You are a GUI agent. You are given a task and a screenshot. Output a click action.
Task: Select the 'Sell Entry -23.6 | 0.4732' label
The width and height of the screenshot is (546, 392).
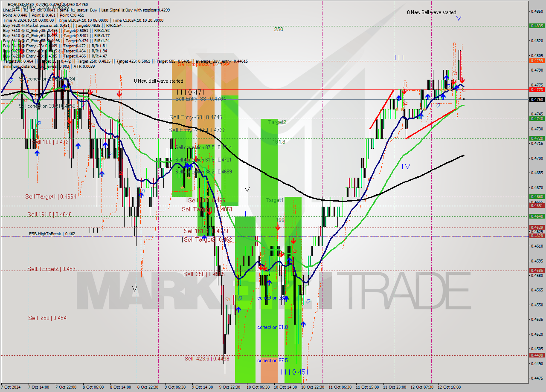click(x=197, y=130)
